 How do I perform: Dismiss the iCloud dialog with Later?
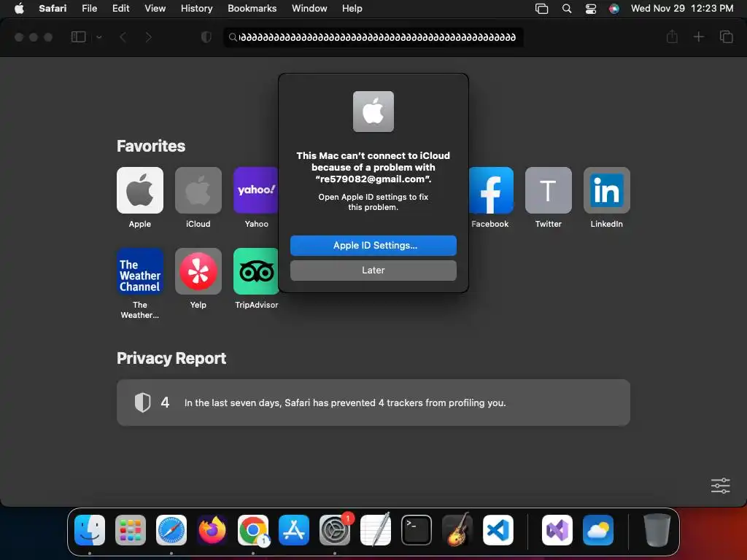[373, 270]
